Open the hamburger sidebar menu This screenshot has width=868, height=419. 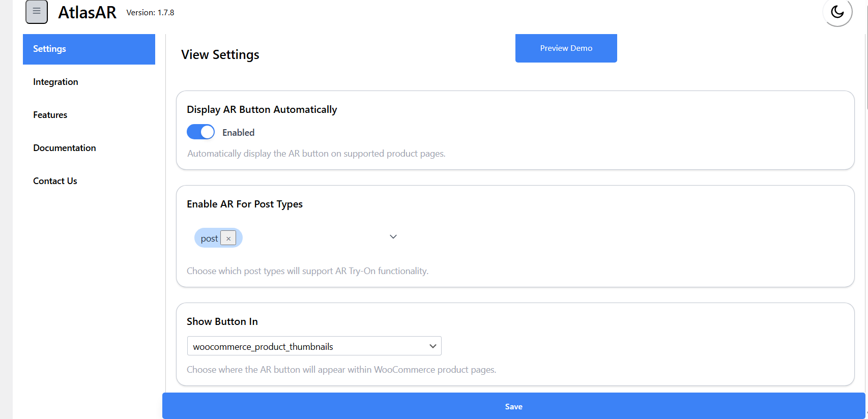[x=37, y=12]
